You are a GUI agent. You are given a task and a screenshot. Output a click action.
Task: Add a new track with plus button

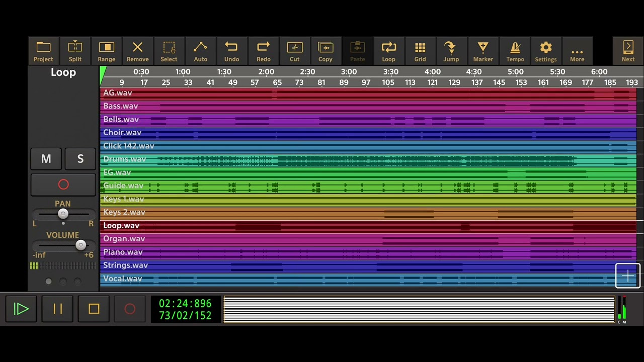(628, 276)
